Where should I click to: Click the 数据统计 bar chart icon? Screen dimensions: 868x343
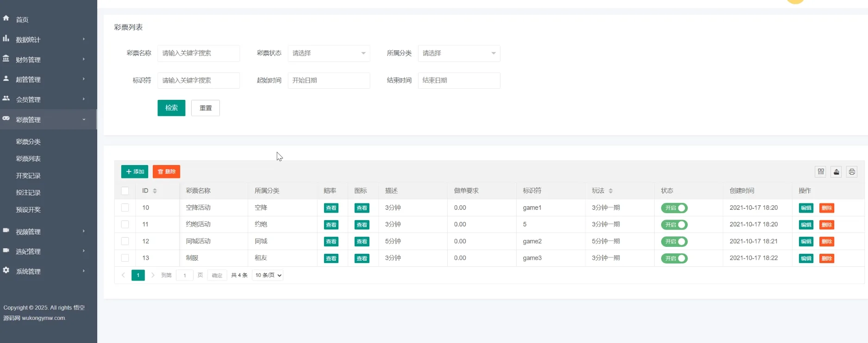6,39
